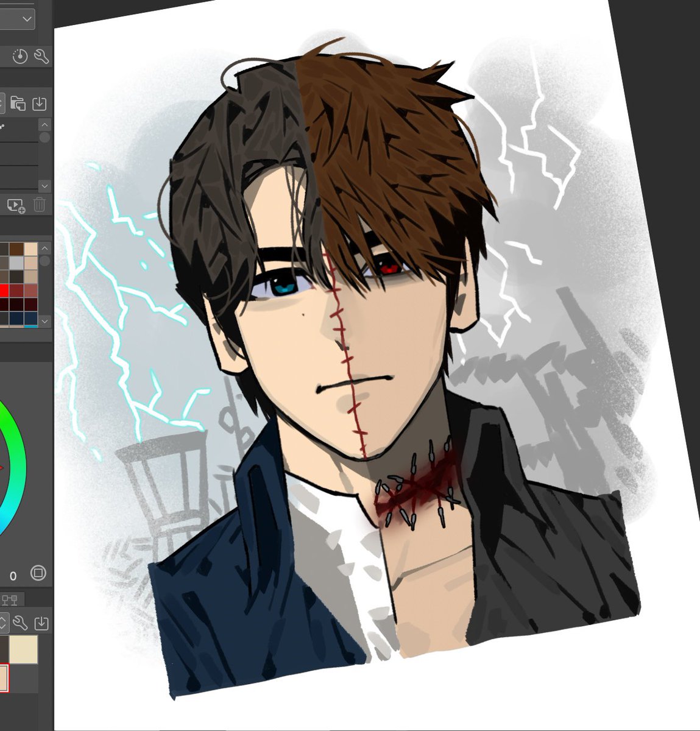Select the bright red swatch

4,291
